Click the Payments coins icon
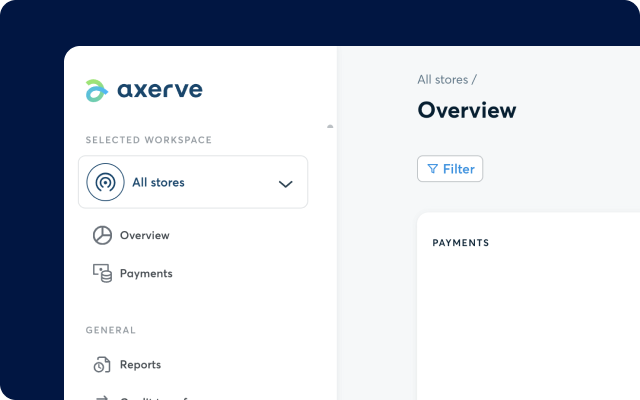The width and height of the screenshot is (640, 400). click(x=102, y=273)
